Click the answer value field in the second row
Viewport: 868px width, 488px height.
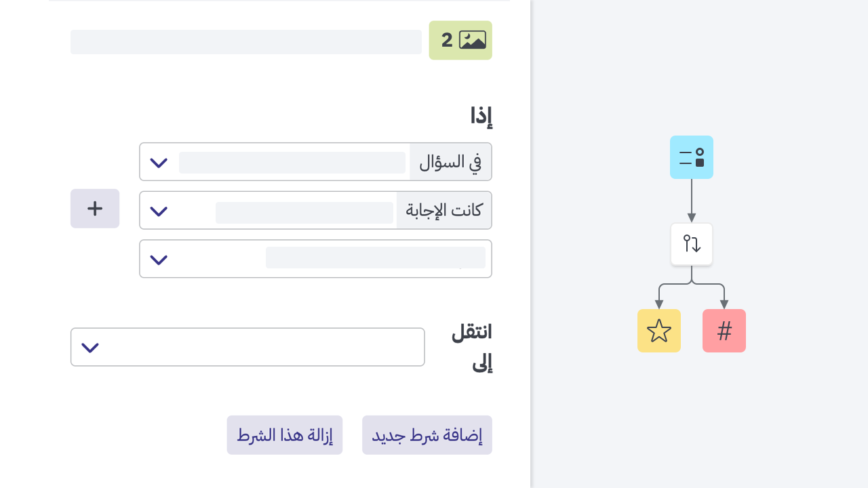(x=304, y=212)
